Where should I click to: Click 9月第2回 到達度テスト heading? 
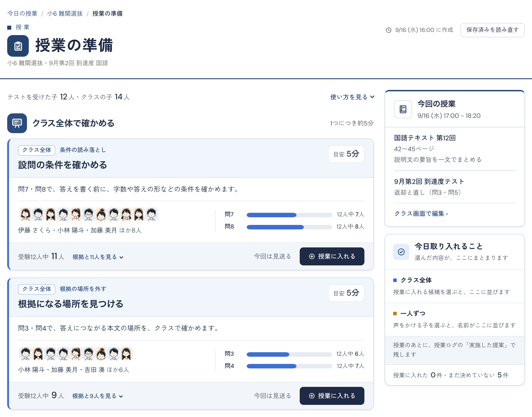tap(429, 182)
